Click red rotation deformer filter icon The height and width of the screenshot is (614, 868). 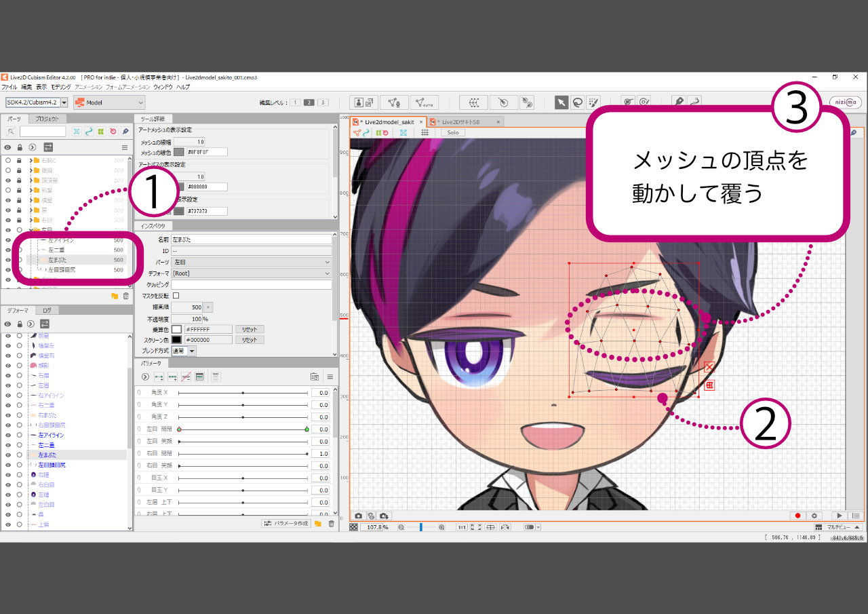[113, 131]
